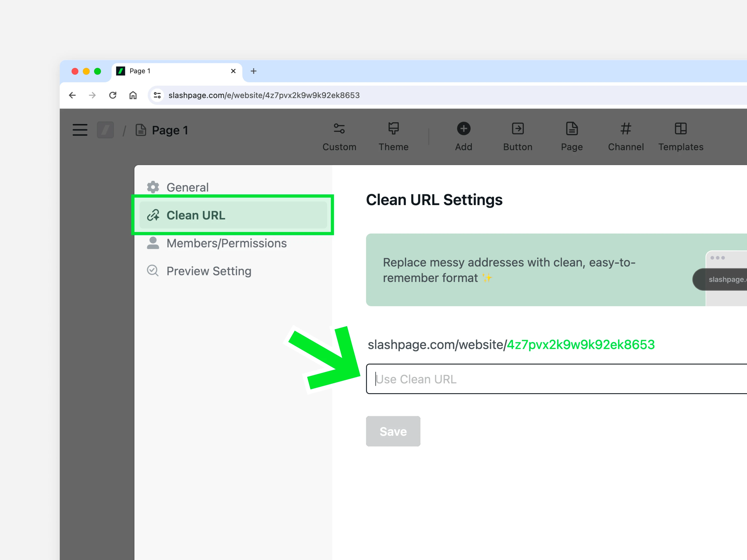
Task: Click the Preview Setting magnifier icon
Action: [153, 271]
